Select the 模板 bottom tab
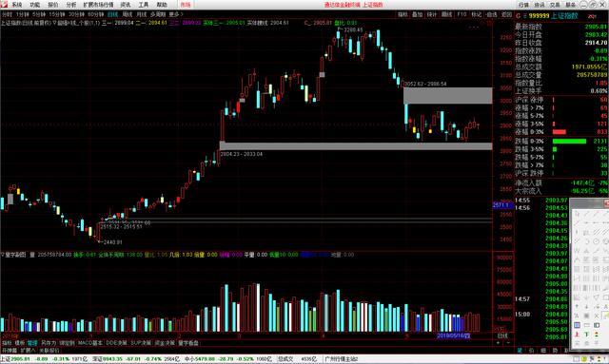 point(20,343)
